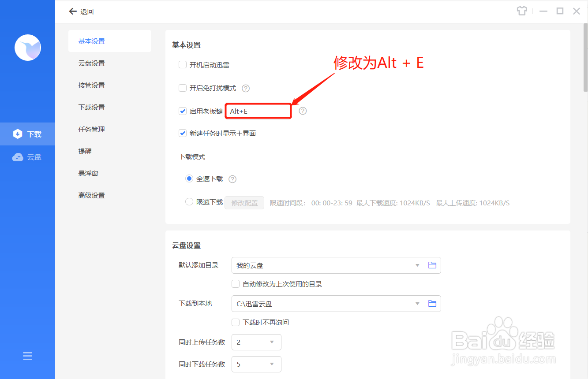Select 限速下载 radio button
588x379 pixels.
click(189, 202)
